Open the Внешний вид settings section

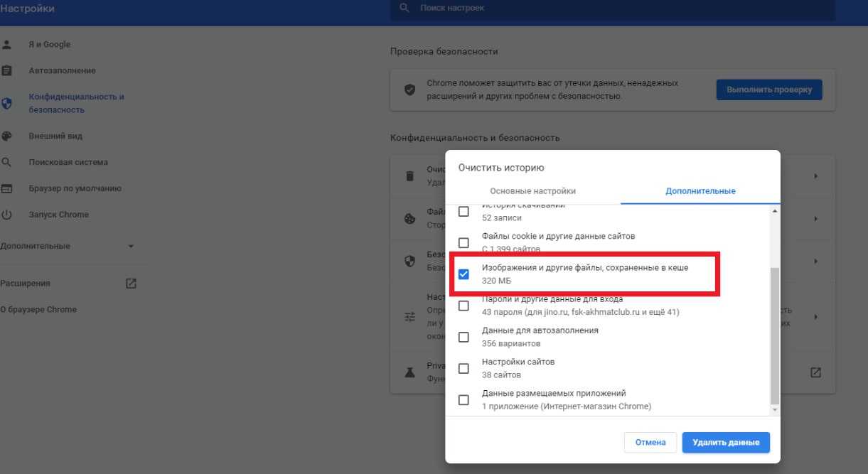tap(55, 136)
